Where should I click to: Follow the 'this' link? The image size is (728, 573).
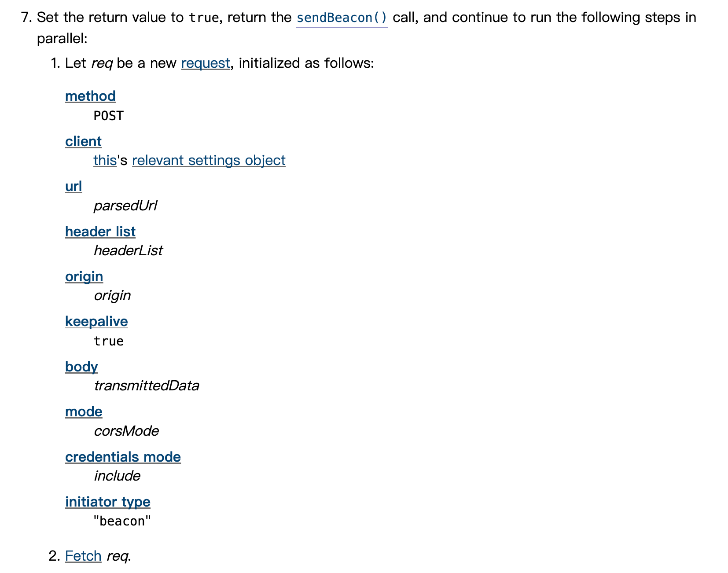click(105, 160)
